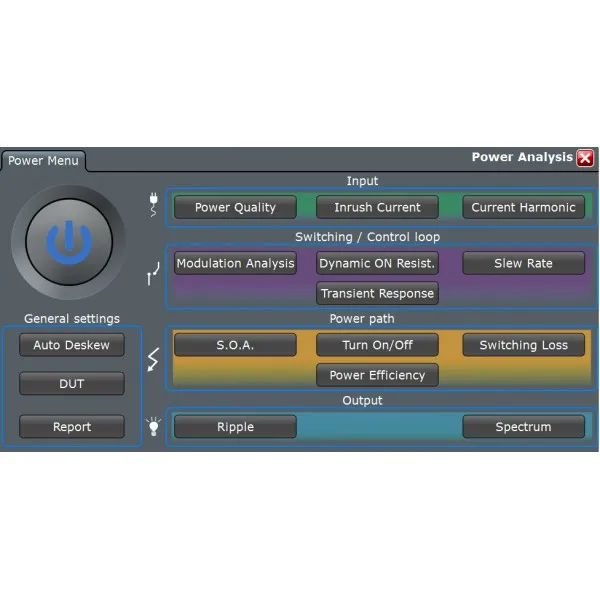Image resolution: width=600 pixels, height=600 pixels.
Task: Click the plug icon beside Input
Action: click(153, 204)
